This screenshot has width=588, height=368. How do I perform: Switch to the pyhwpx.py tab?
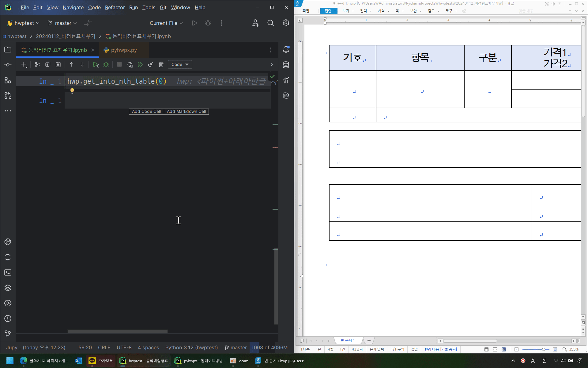tap(123, 50)
